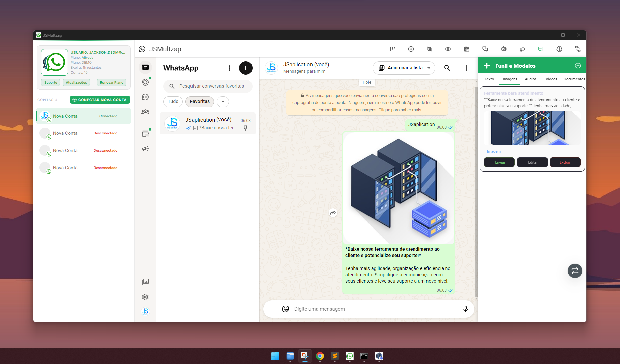The image size is (620, 364).
Task: Open the Communities icon in WhatsApp sidebar
Action: (x=145, y=112)
